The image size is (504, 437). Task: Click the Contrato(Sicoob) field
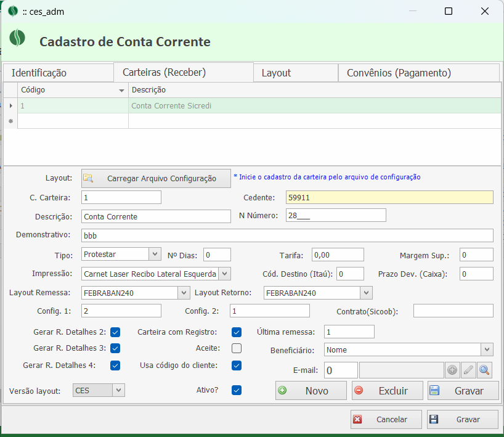click(453, 311)
